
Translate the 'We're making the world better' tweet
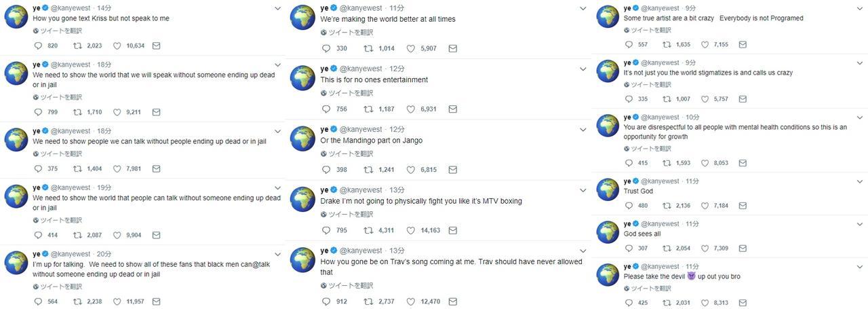point(347,32)
